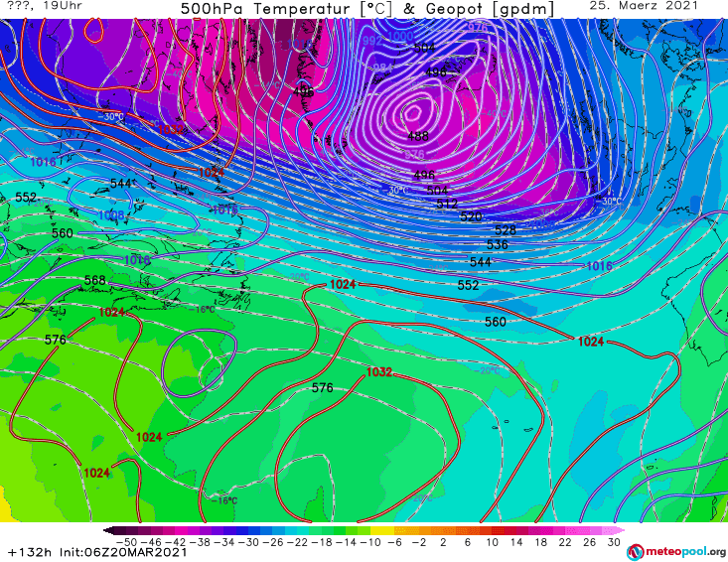Click the -18 value on the color scale
Screen dimensions: 728x562
point(322,542)
